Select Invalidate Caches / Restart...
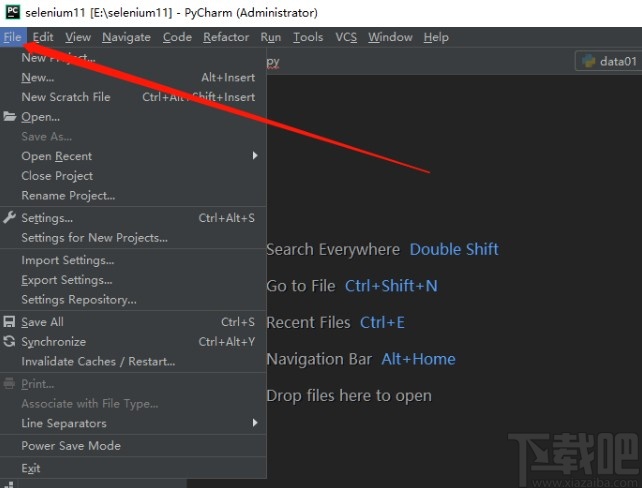This screenshot has width=642, height=488. point(133,361)
